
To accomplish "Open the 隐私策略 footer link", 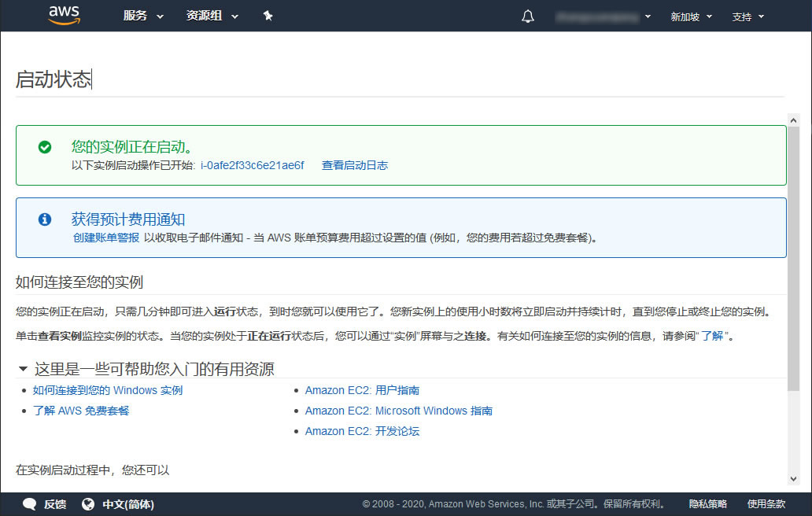I will (x=708, y=504).
